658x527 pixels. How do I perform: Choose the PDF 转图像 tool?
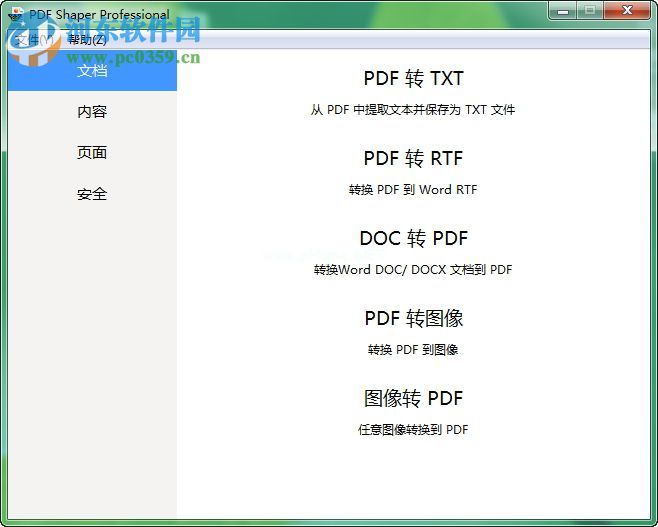point(413,318)
